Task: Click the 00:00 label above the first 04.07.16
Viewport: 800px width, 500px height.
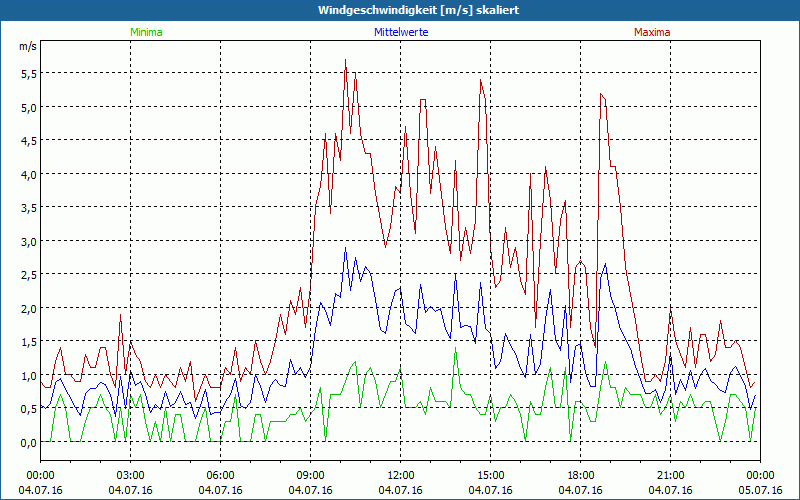Action: [40, 476]
